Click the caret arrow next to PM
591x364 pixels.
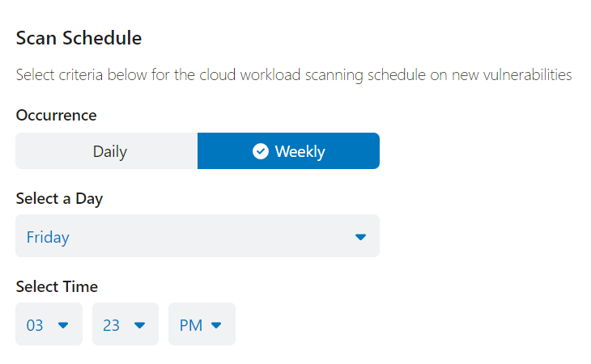point(216,325)
